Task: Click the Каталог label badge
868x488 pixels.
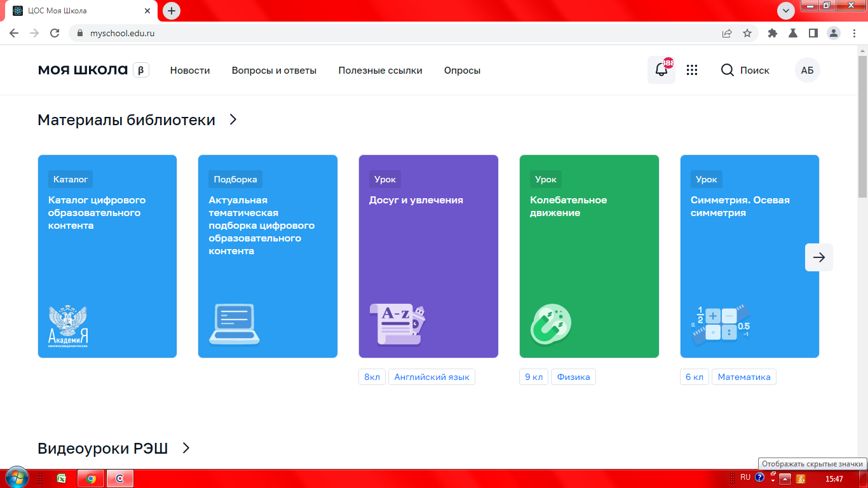Action: pos(71,179)
